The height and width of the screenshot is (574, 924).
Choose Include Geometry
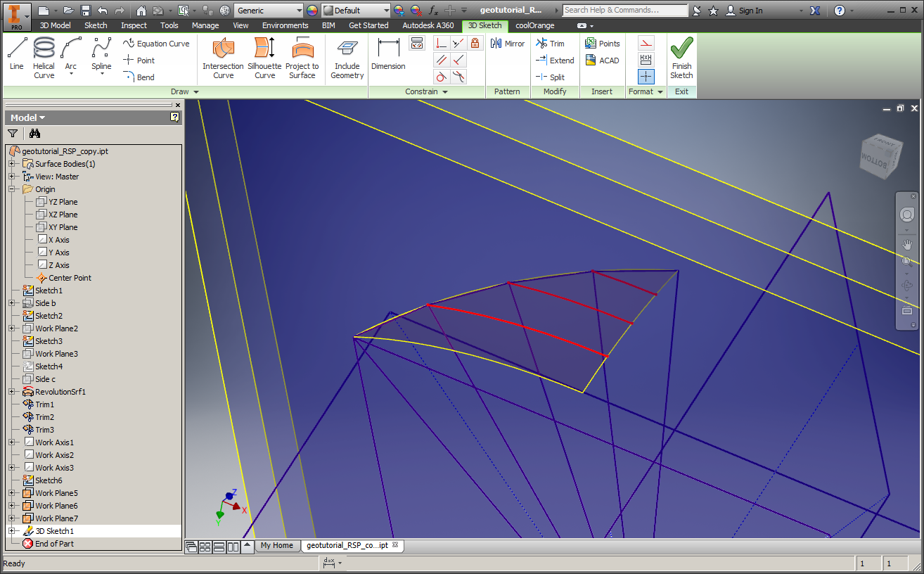pyautogui.click(x=347, y=58)
